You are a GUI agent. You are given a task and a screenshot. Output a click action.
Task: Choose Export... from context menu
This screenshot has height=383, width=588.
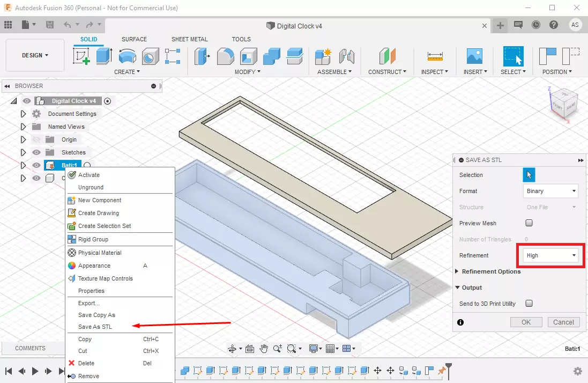tap(120, 303)
